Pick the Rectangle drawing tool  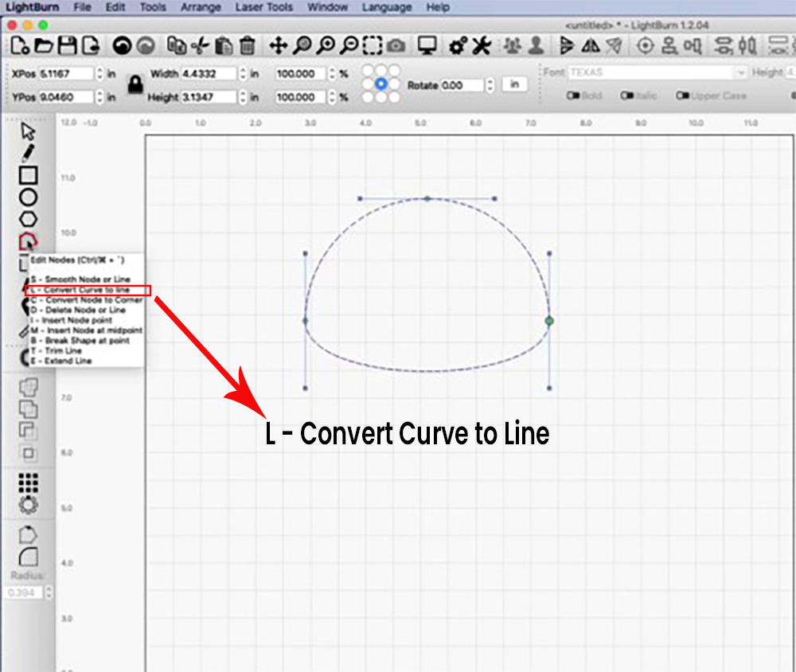[x=28, y=174]
